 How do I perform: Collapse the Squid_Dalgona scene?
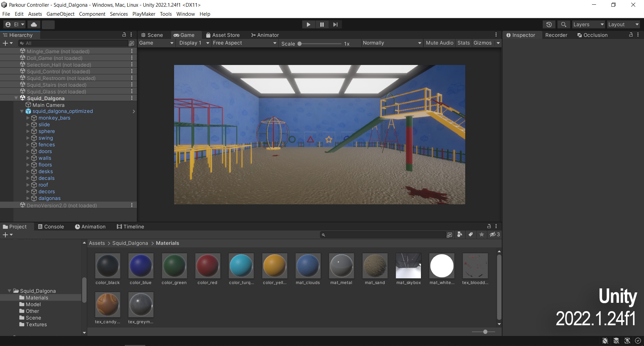click(16, 98)
